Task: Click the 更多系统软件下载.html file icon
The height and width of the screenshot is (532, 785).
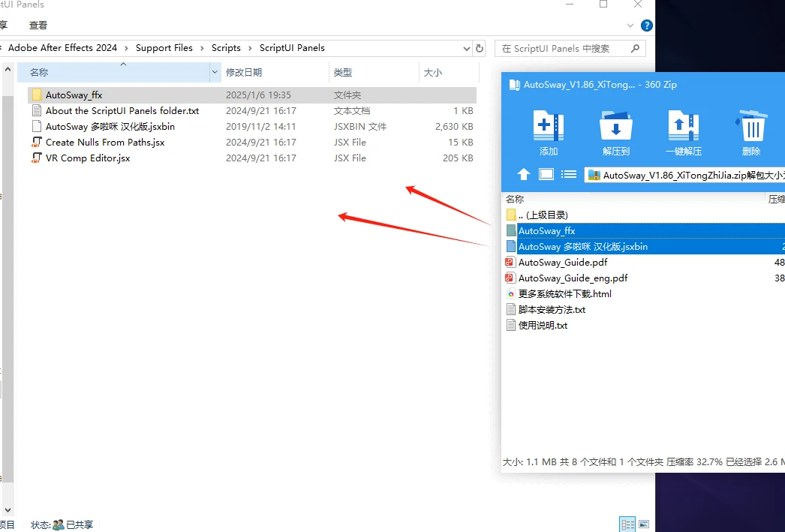Action: click(x=510, y=294)
